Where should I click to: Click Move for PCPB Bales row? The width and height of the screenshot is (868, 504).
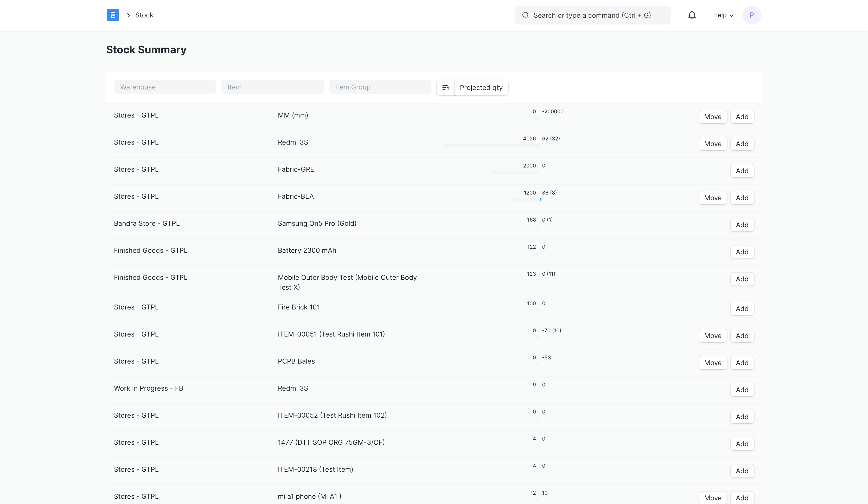point(712,363)
